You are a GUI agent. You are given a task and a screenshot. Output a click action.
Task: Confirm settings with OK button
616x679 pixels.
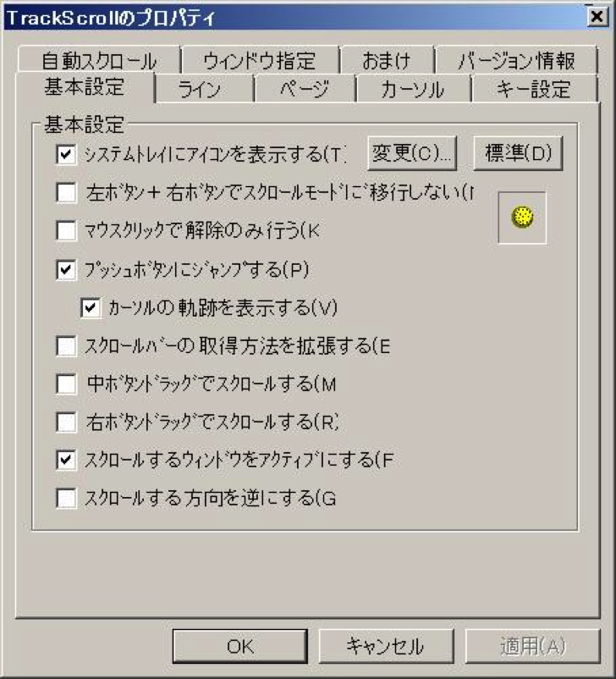tap(239, 646)
